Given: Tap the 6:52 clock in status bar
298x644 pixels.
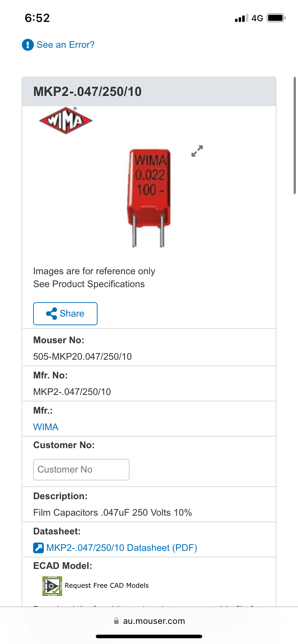Looking at the screenshot, I should point(37,18).
